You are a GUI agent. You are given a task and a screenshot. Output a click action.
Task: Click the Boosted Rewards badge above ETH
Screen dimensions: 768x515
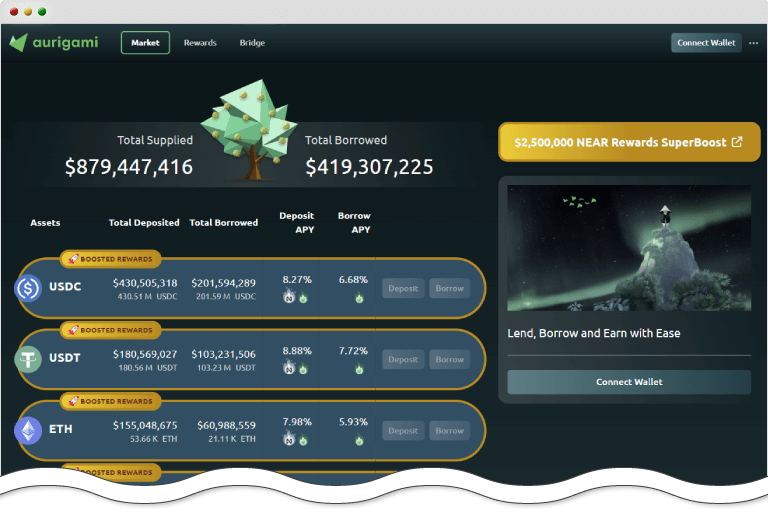111,401
